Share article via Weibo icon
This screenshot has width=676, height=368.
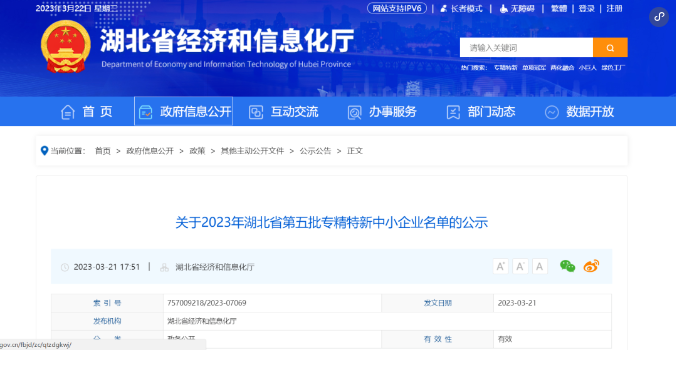tap(591, 266)
